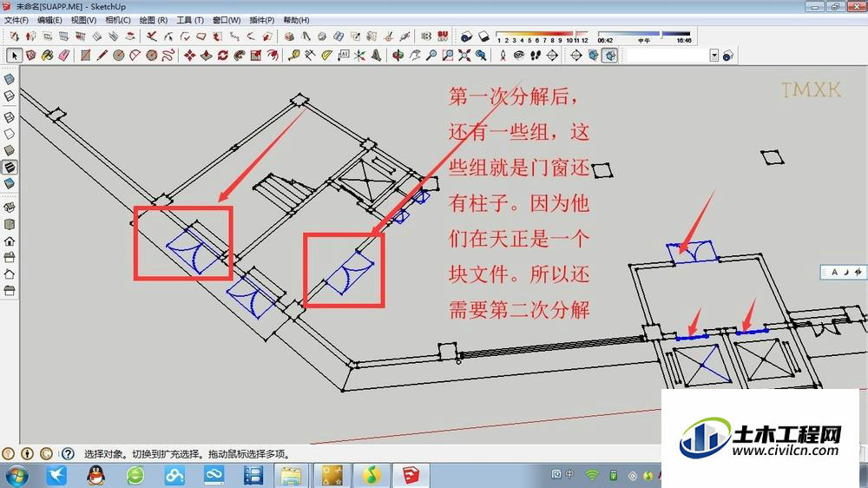Image resolution: width=868 pixels, height=488 pixels.
Task: Open shadow settings dialog
Action: pos(467,36)
